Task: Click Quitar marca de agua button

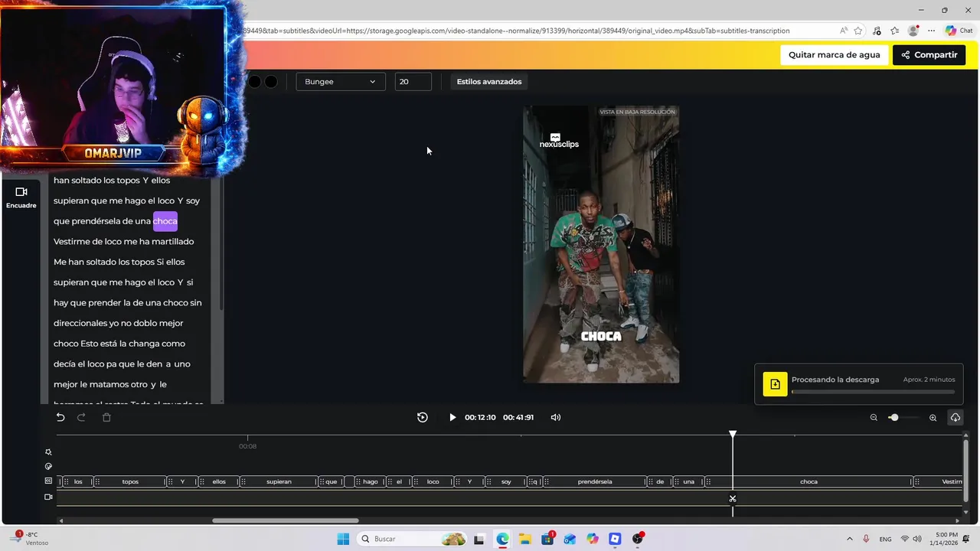Action: 835,55
